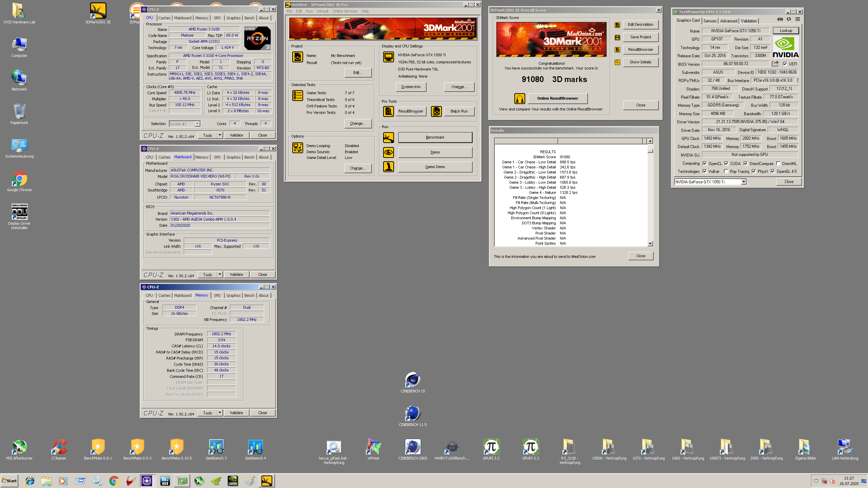Click the Save Project button
Image resolution: width=868 pixels, height=488 pixels.
point(640,37)
